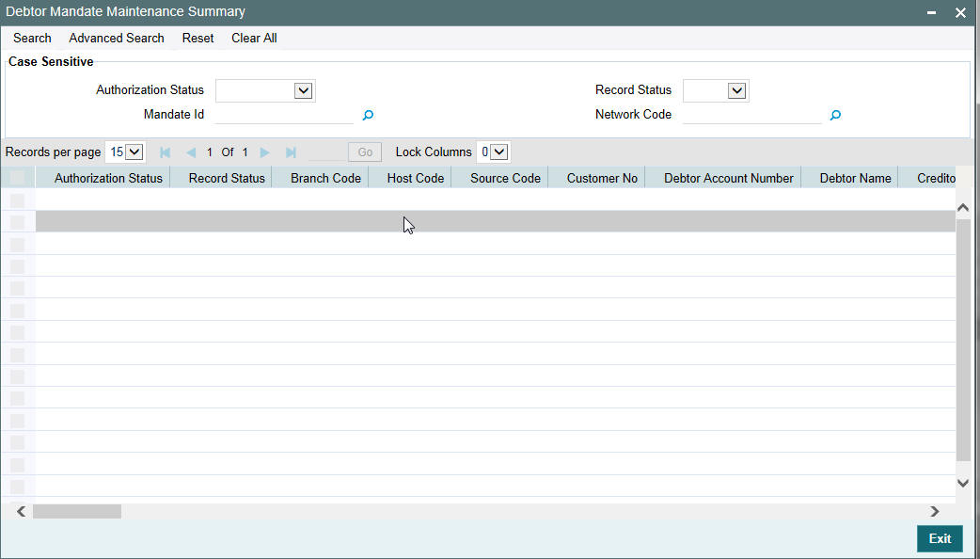
Task: Click the horizontal scrollbar thumb
Action: point(77,512)
